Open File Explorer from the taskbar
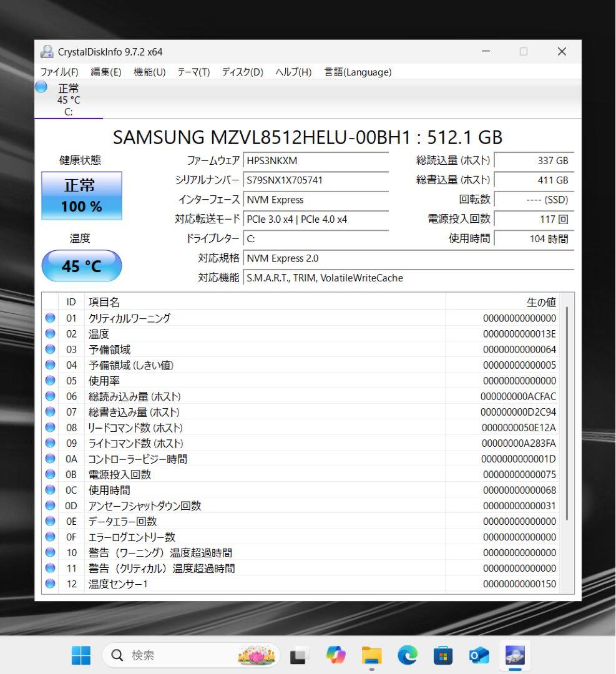 coord(372,655)
